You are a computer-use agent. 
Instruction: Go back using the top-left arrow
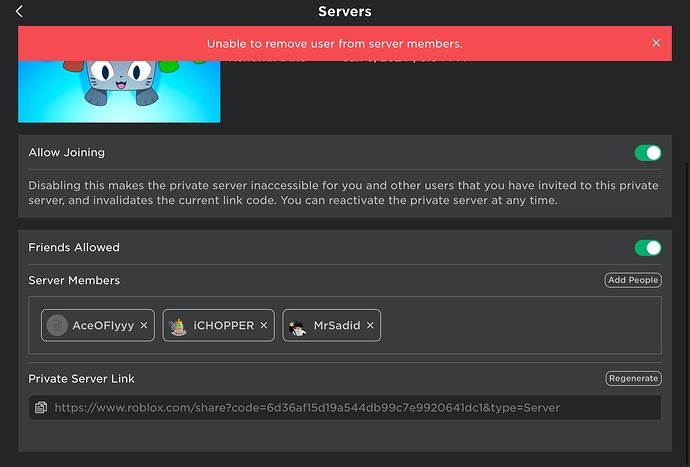[x=19, y=11]
